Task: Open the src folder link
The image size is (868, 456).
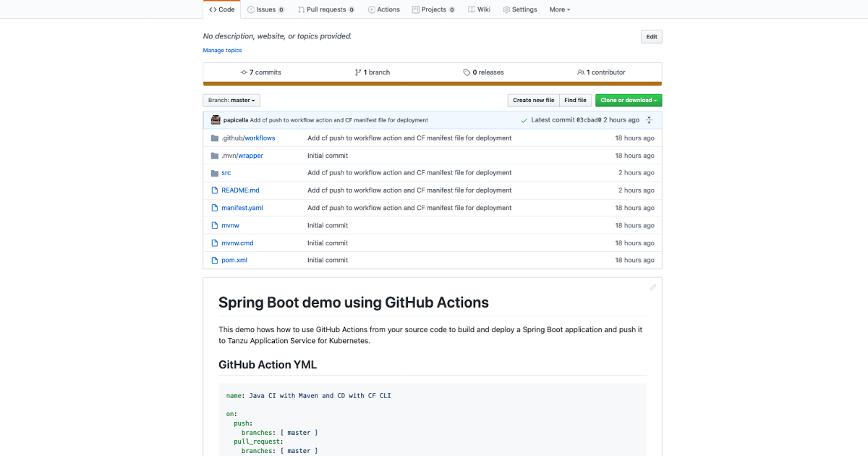Action: coord(226,173)
